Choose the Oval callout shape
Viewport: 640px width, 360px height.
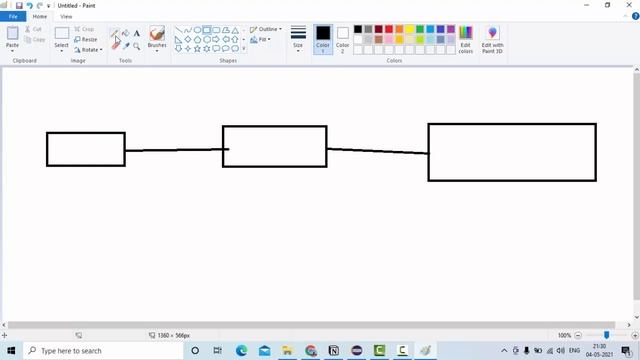tap(226, 49)
